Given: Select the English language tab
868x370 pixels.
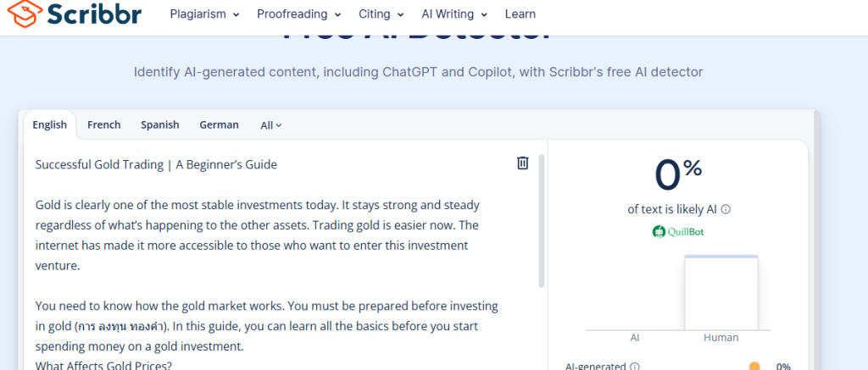Looking at the screenshot, I should pos(49,124).
